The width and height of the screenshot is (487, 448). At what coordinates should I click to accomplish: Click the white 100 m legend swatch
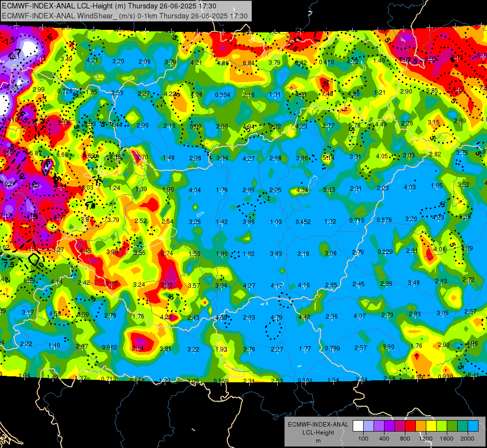pyautogui.click(x=358, y=426)
